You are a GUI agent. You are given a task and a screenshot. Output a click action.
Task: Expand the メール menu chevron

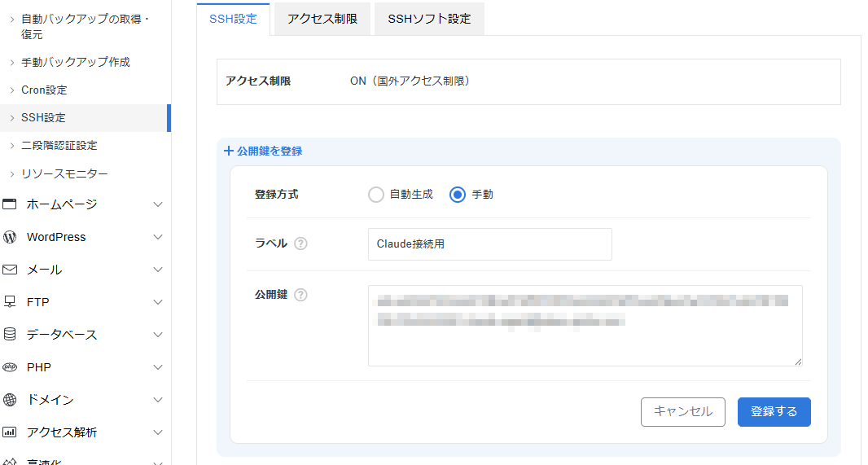[x=158, y=270]
